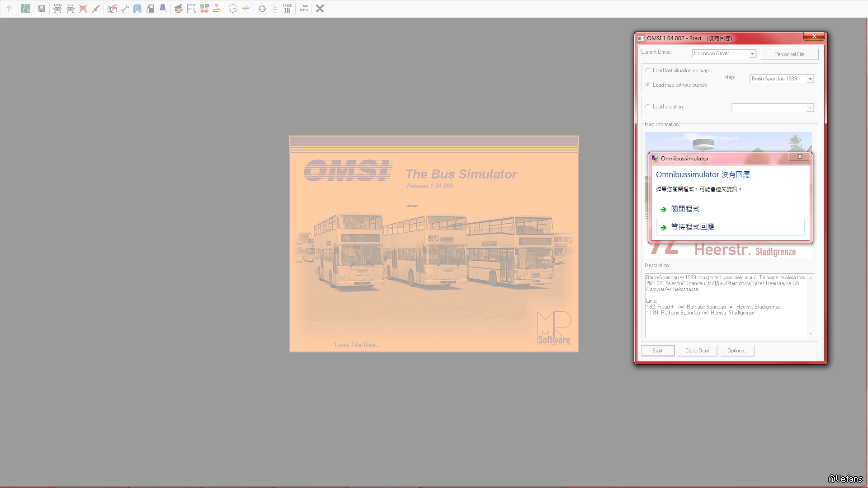The height and width of the screenshot is (488, 868).
Task: Expand the Current Driver dropdown
Action: coord(752,54)
